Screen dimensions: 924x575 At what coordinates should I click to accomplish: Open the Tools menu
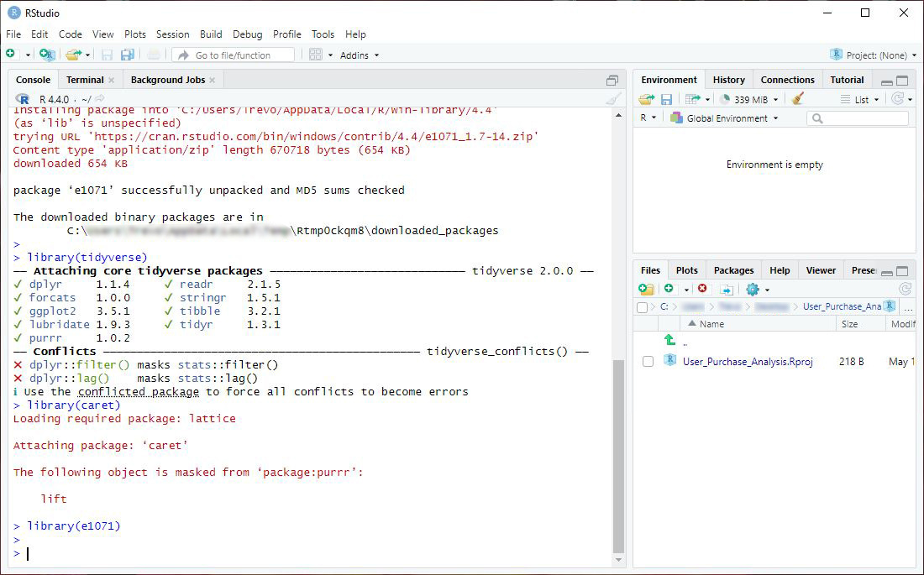323,34
